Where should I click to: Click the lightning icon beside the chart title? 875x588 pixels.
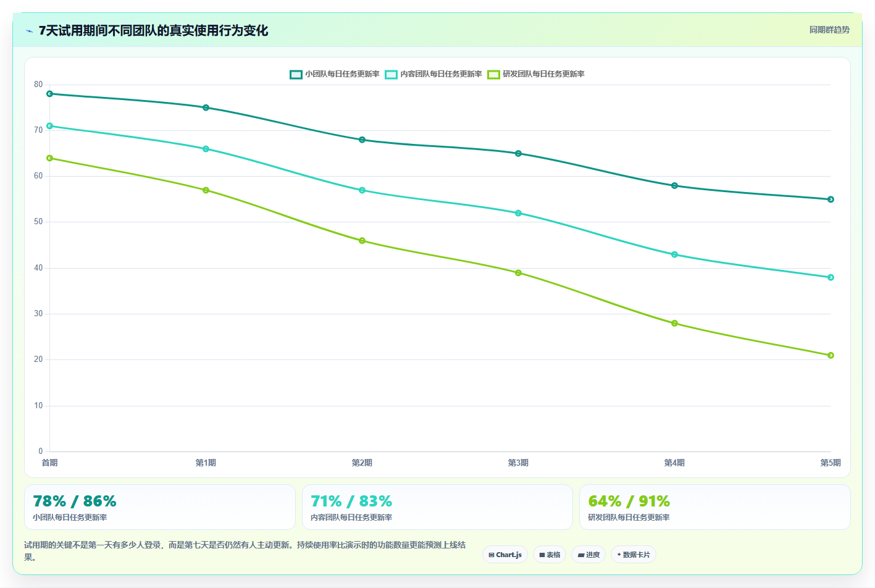[30, 31]
